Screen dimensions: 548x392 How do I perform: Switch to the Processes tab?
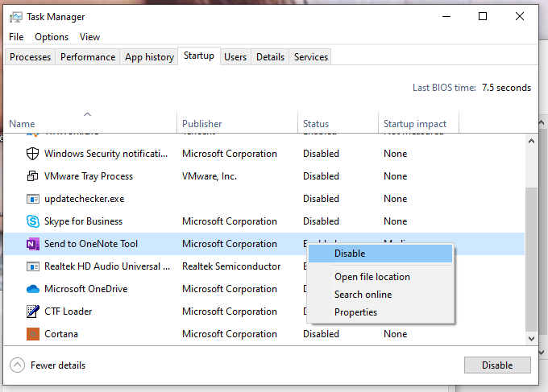tap(30, 57)
